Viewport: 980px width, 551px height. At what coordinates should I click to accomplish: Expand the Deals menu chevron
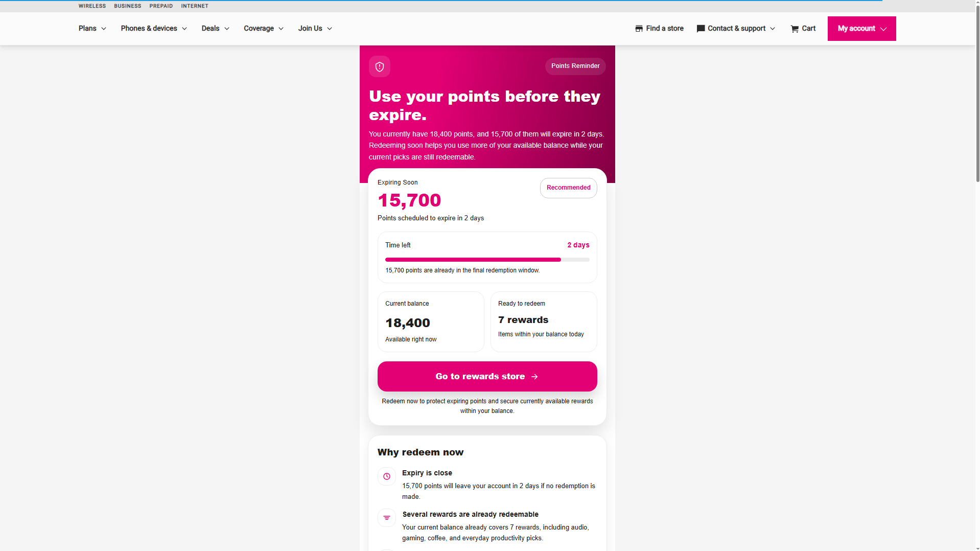[x=227, y=29]
